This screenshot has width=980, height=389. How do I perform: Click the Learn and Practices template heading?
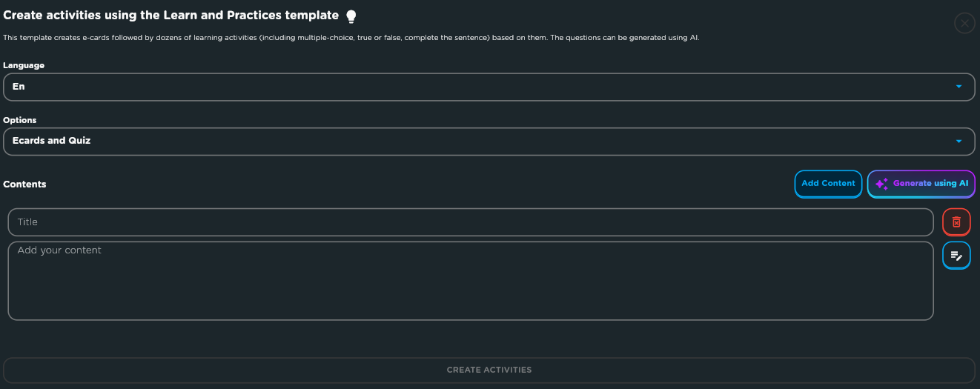coord(170,16)
